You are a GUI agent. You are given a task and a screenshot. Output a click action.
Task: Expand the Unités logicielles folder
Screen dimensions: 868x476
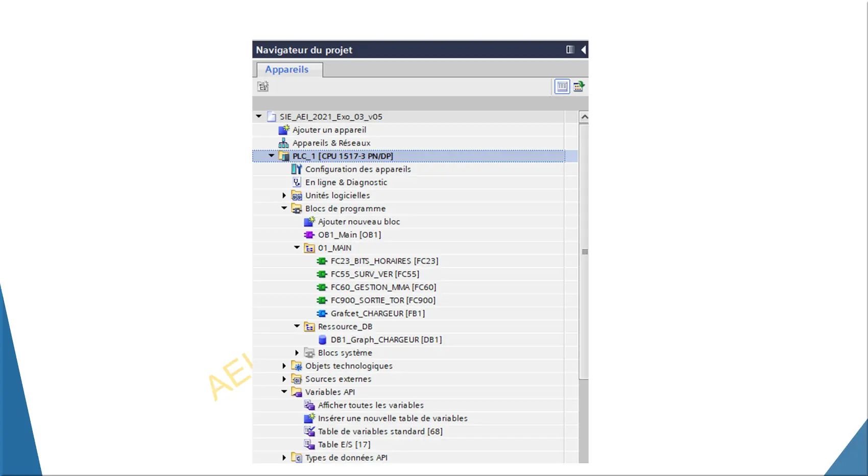coord(284,195)
